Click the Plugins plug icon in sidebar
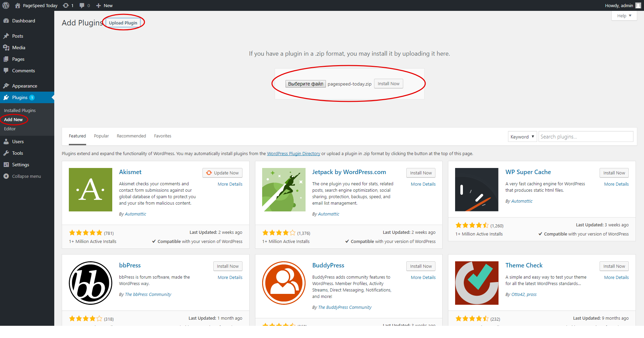Viewport: 644px width, 338px height. (x=6, y=97)
